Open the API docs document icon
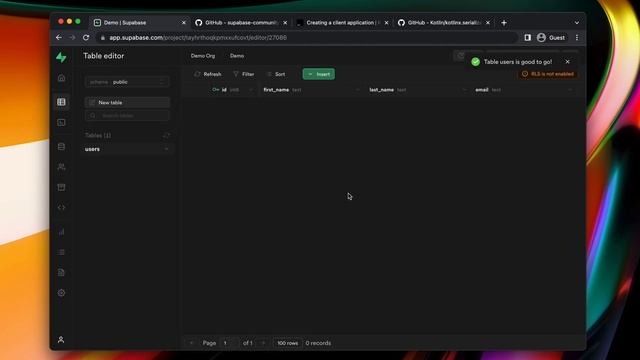The image size is (640, 360). click(x=61, y=272)
